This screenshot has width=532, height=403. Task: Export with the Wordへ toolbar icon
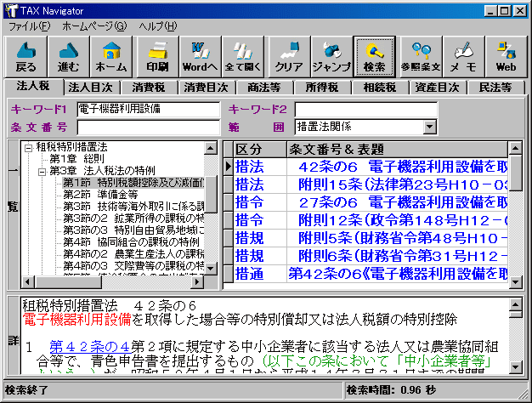(x=201, y=57)
